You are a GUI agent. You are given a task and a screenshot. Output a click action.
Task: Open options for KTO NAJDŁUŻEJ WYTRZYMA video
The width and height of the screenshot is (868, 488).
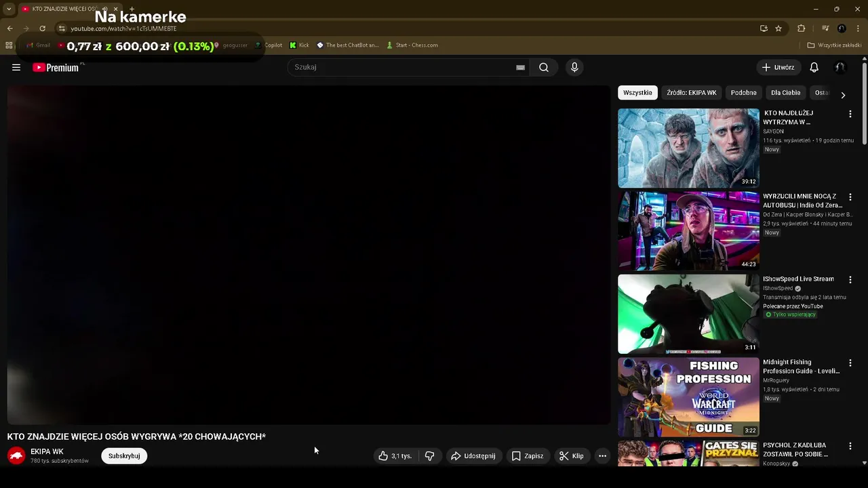[850, 114]
